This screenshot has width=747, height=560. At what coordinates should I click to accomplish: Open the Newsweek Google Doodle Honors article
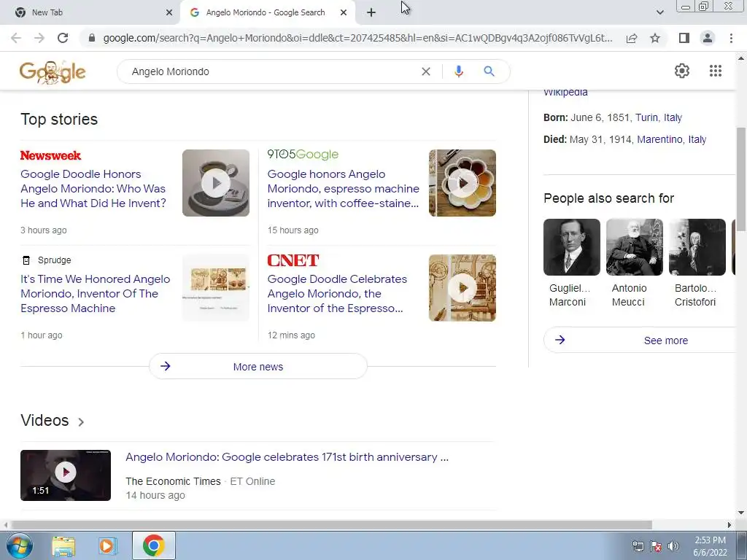pos(93,189)
